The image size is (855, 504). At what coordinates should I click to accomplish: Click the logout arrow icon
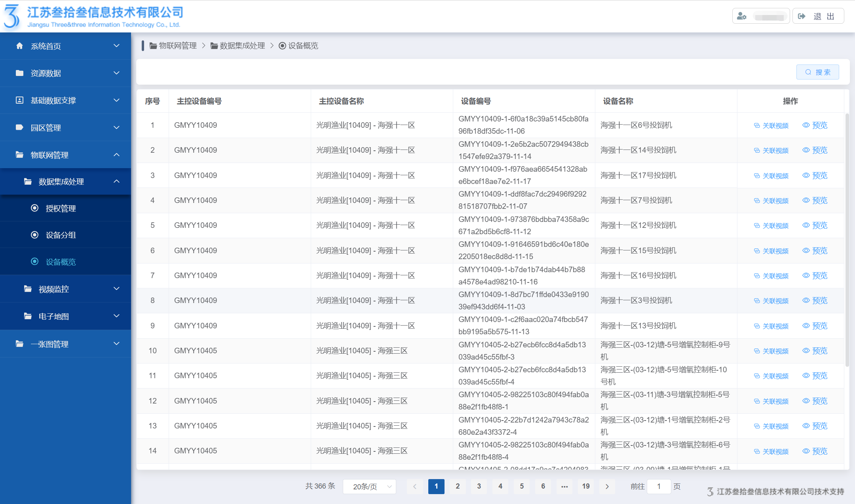click(x=802, y=16)
